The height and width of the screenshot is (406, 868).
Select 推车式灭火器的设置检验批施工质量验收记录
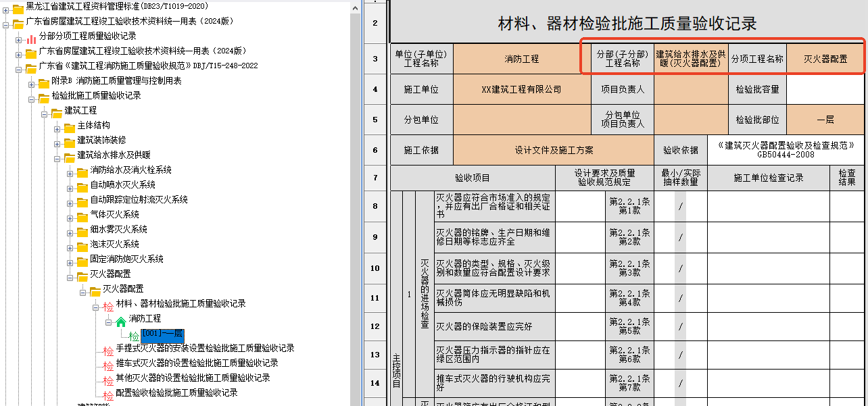197,363
